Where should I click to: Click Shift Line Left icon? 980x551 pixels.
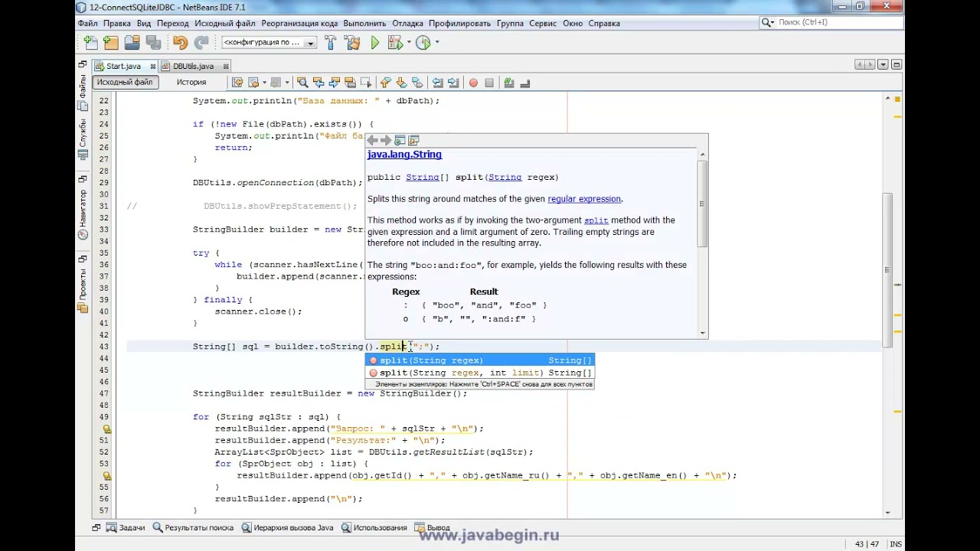click(437, 83)
